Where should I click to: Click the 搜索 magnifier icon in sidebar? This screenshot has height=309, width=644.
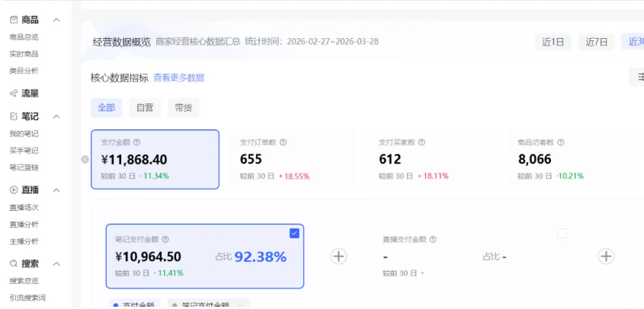pos(14,264)
